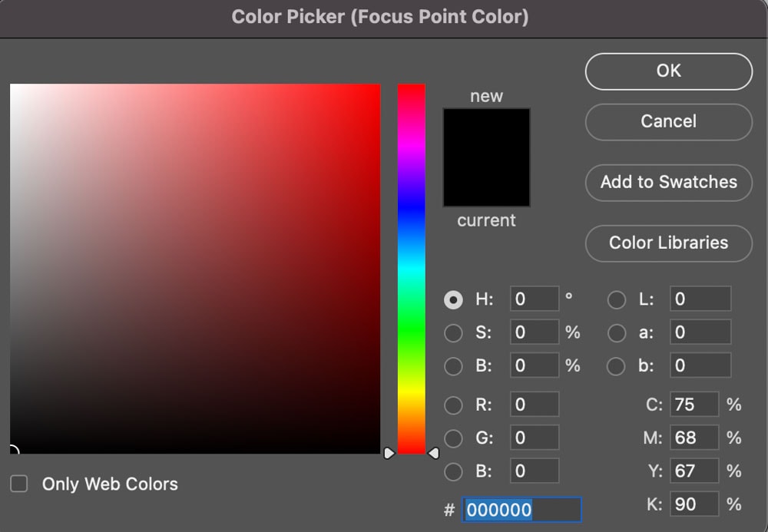The width and height of the screenshot is (768, 532).
Task: Select the G green radio button
Action: [453, 438]
